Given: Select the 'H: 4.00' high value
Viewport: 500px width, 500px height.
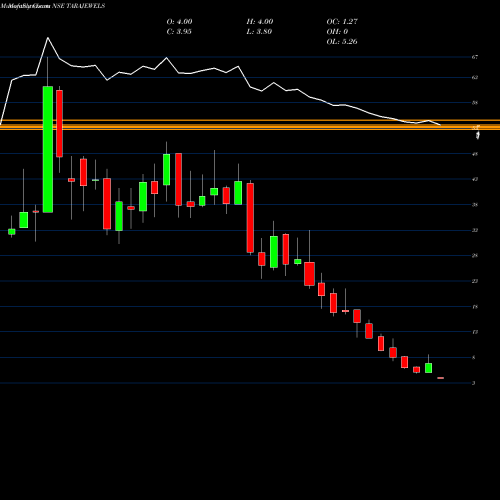Looking at the screenshot, I should point(260,22).
